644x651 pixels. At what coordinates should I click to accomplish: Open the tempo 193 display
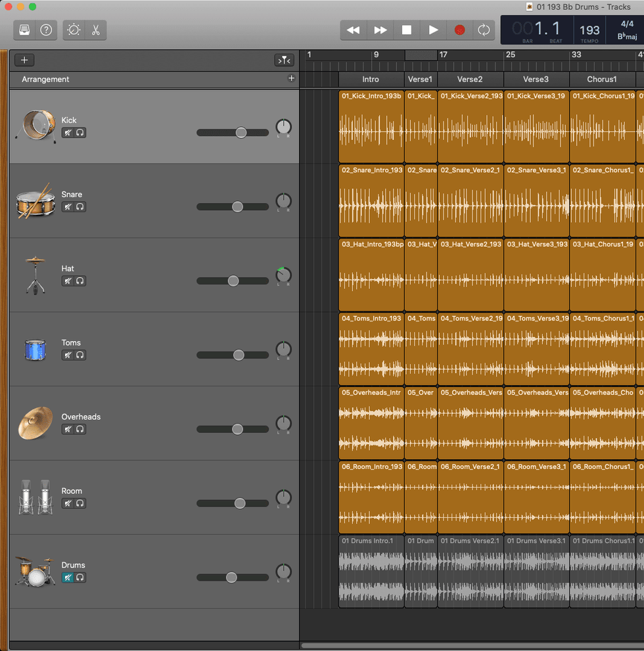pyautogui.click(x=589, y=30)
